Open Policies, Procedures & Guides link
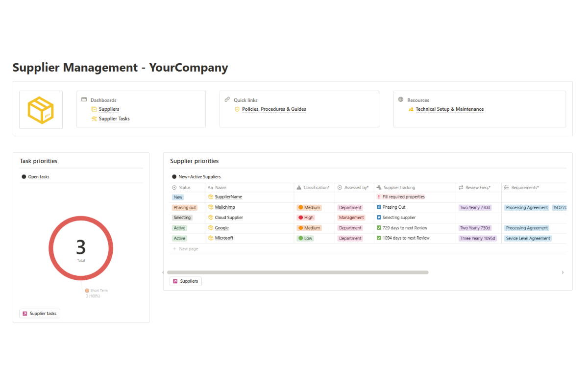Viewport: 588px width, 392px height. pyautogui.click(x=274, y=109)
